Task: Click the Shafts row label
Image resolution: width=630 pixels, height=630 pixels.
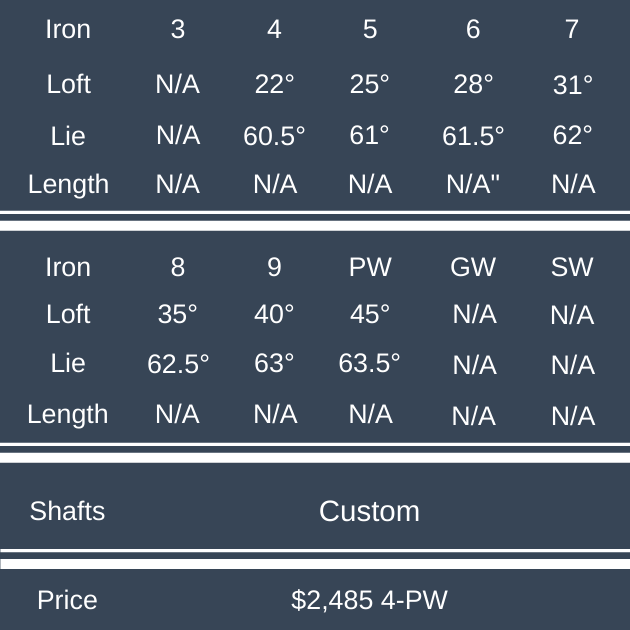Action: pyautogui.click(x=67, y=511)
